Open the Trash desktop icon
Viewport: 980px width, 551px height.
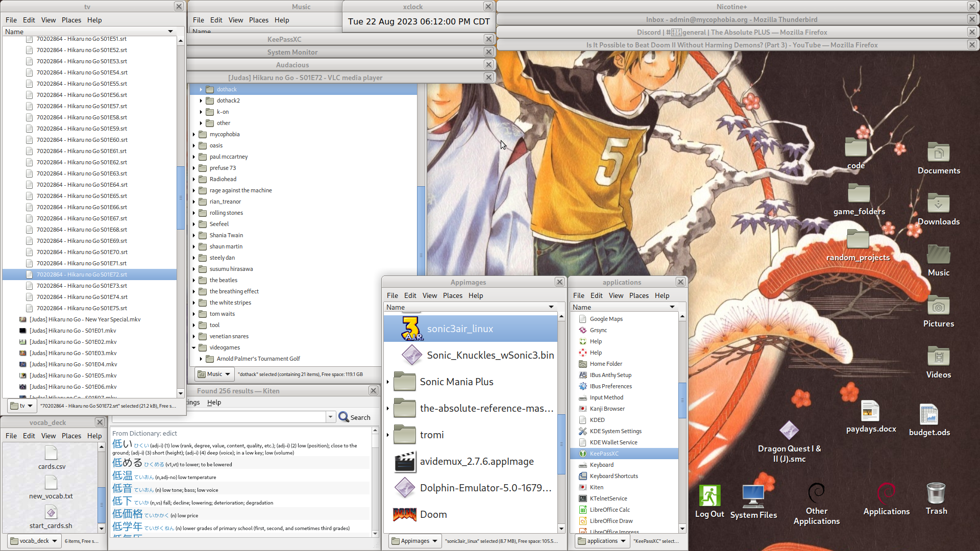click(x=936, y=494)
